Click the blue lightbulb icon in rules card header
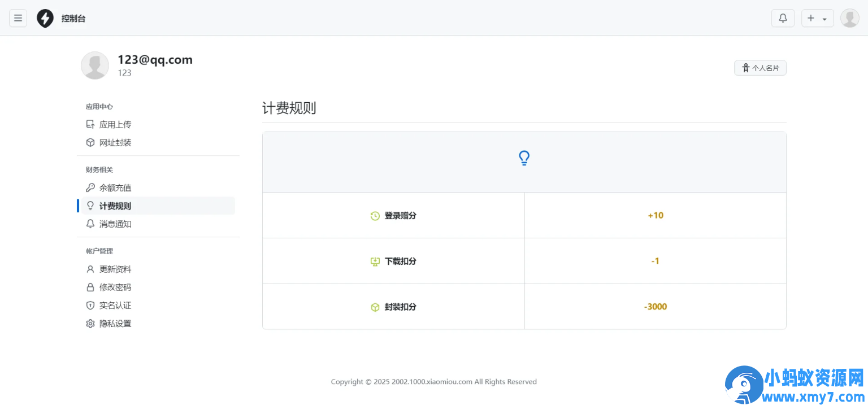Viewport: 868px width, 414px height. [524, 158]
